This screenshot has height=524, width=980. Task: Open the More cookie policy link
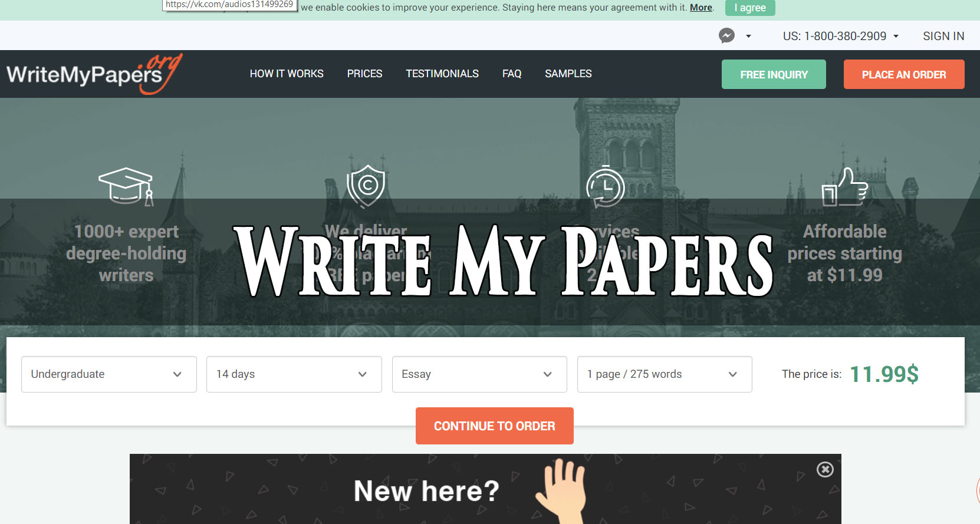pyautogui.click(x=701, y=8)
